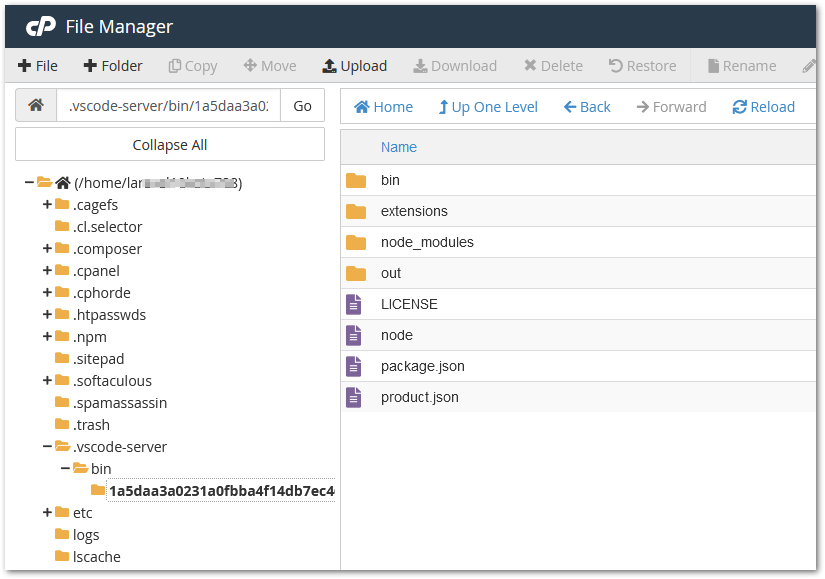Select the out folder name
825x579 pixels.
[x=391, y=273]
